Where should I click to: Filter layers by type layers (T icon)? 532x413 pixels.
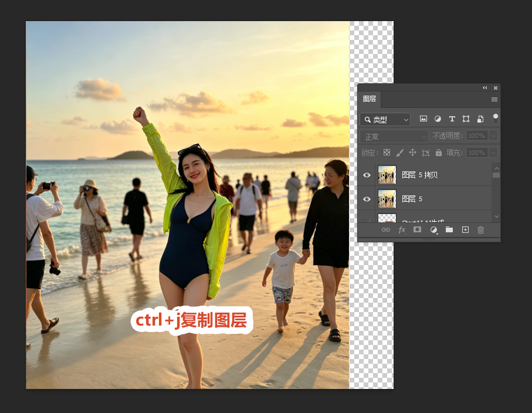pos(452,119)
